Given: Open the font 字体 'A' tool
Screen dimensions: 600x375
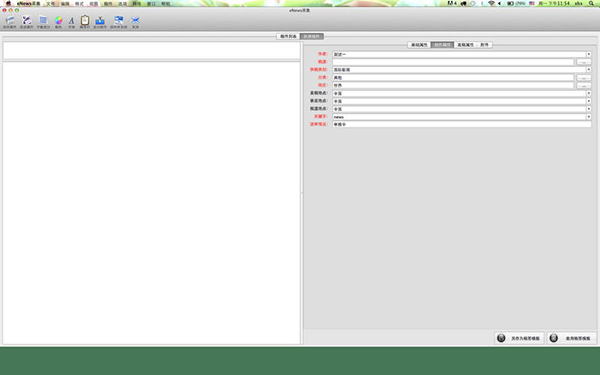Looking at the screenshot, I should click(72, 22).
